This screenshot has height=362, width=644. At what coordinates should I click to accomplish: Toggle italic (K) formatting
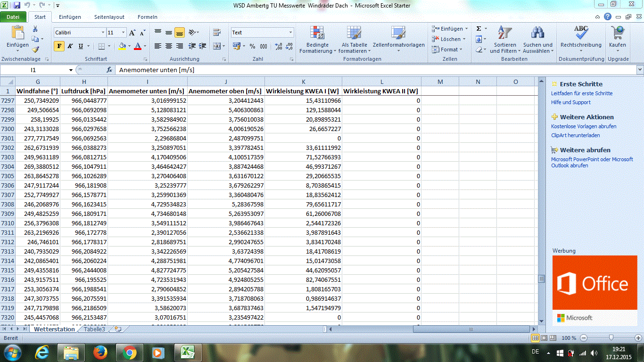click(70, 46)
